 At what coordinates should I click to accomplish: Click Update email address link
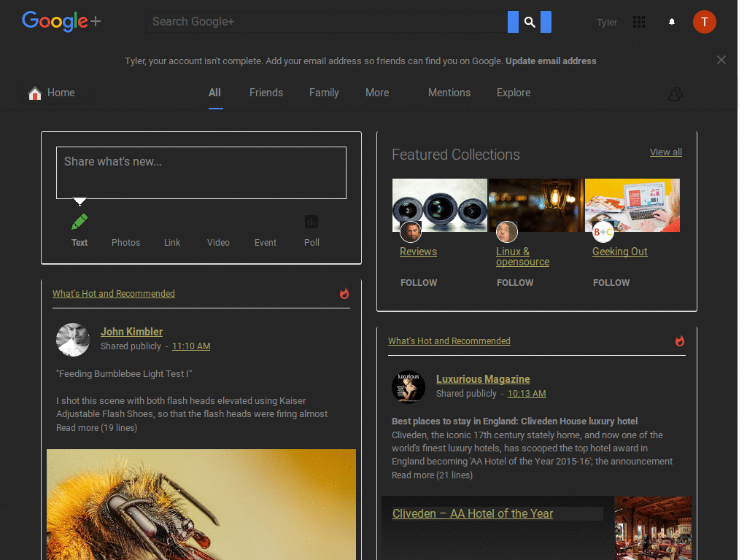[x=551, y=61]
